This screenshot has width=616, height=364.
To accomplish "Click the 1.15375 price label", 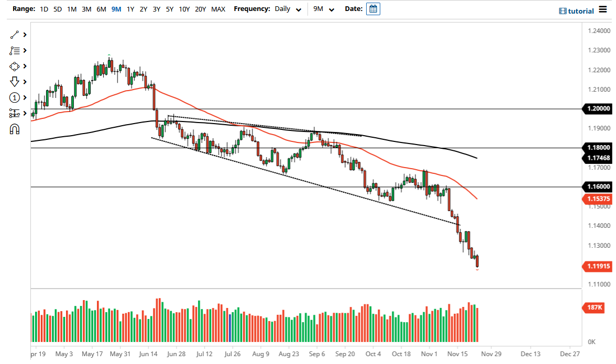I will 598,199.
